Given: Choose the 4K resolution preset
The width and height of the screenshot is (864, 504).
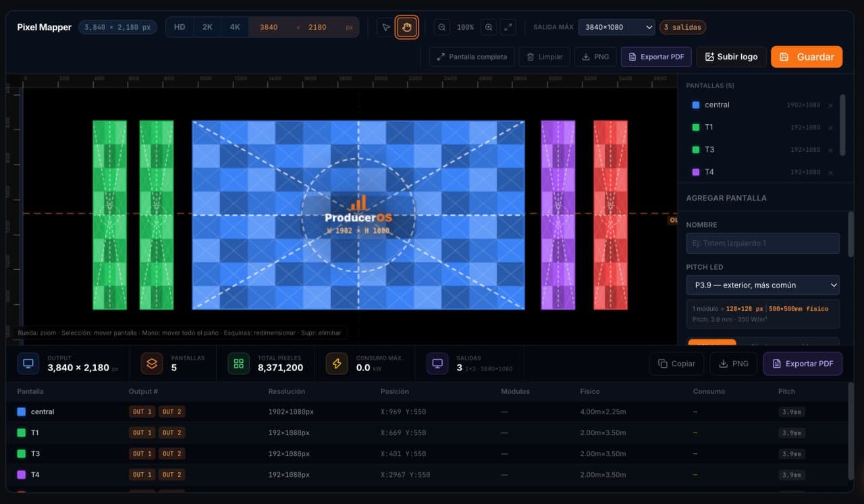Looking at the screenshot, I should (x=235, y=28).
